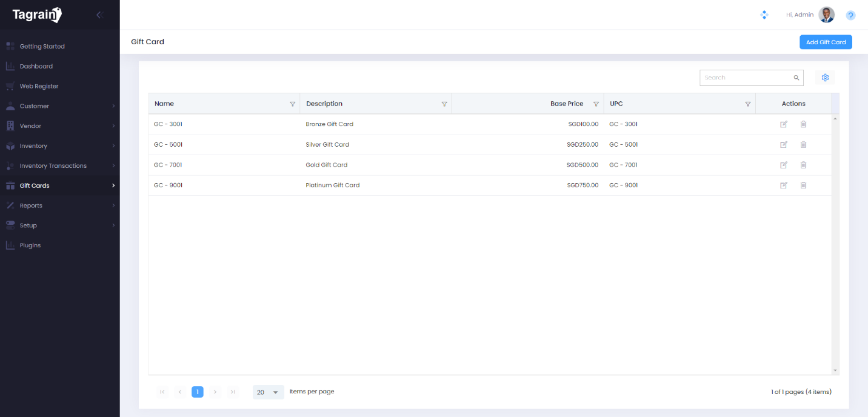Open the items per page dropdown

pyautogui.click(x=268, y=392)
